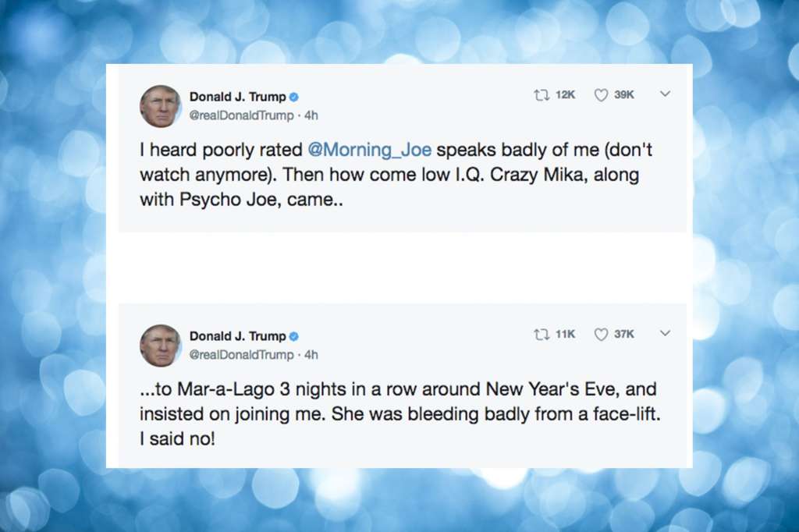Click the 39K likes count
Image resolution: width=799 pixels, height=532 pixels.
coord(624,95)
